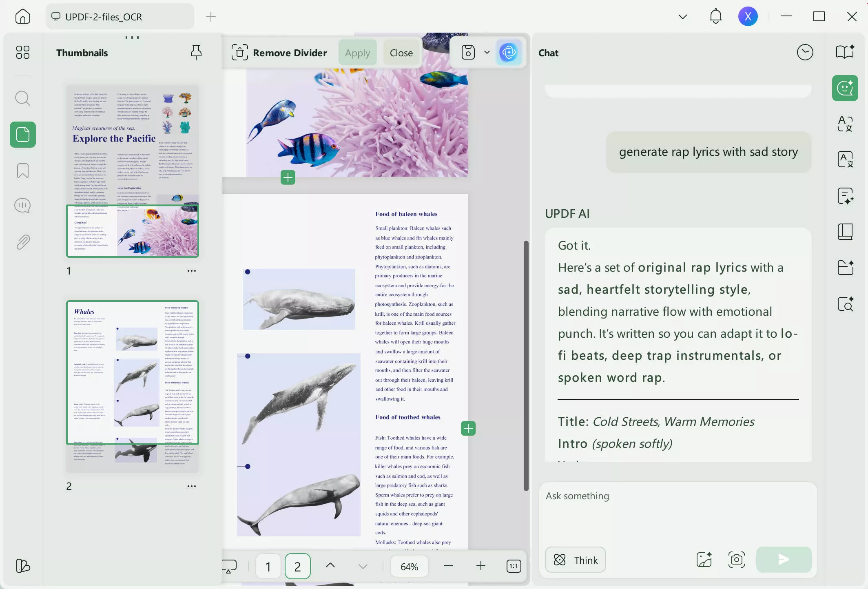Open the search panel icon
This screenshot has height=589, width=868.
22,98
